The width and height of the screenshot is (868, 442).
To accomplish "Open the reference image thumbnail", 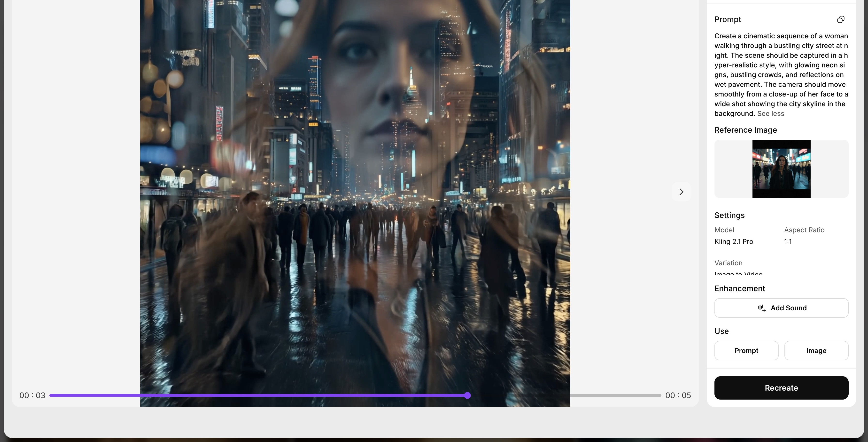I will pyautogui.click(x=781, y=169).
